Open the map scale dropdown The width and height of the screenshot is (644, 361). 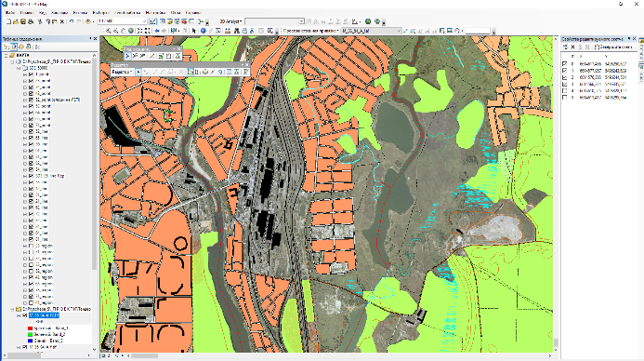pos(144,21)
